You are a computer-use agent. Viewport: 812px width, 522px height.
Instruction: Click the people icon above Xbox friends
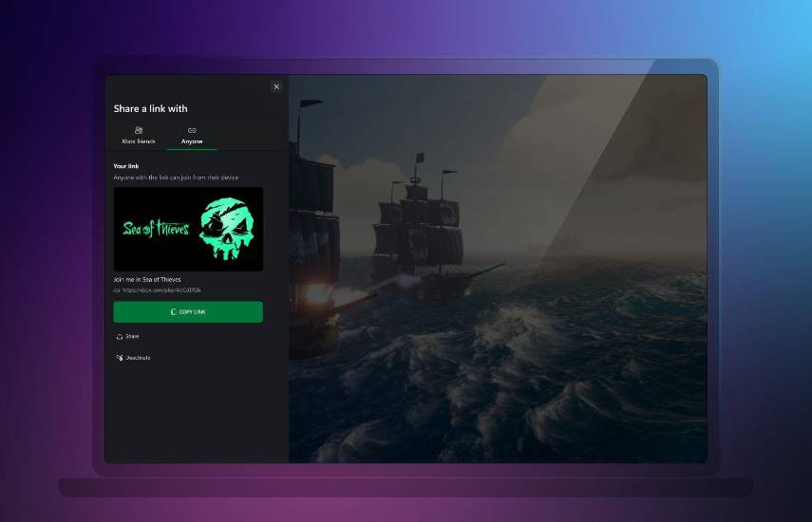click(139, 130)
